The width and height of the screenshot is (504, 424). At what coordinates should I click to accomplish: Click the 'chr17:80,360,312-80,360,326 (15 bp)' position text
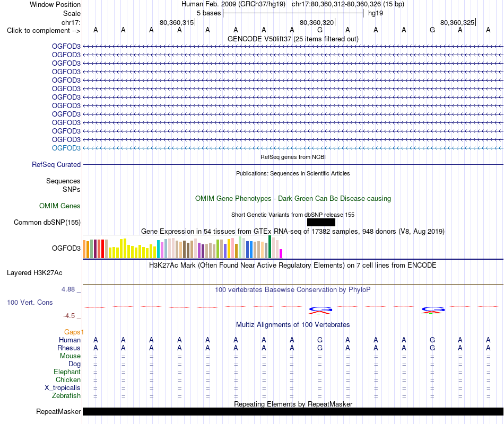pos(348,4)
